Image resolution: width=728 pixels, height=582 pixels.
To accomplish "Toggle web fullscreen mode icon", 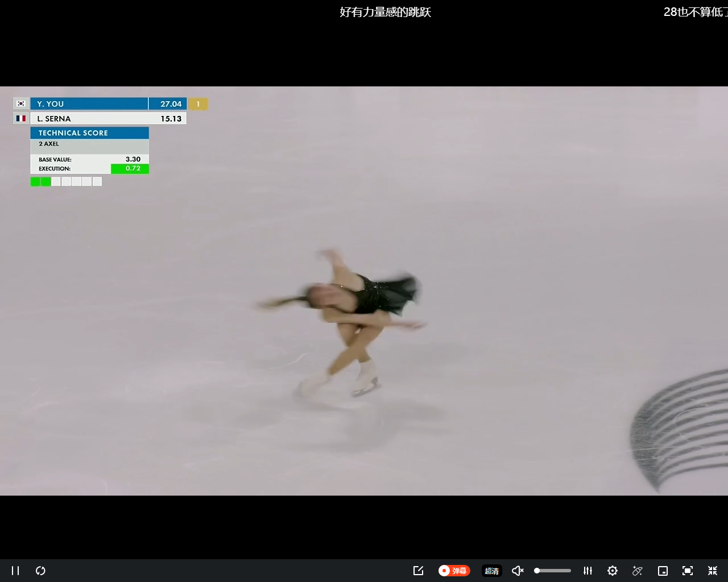I will click(688, 571).
